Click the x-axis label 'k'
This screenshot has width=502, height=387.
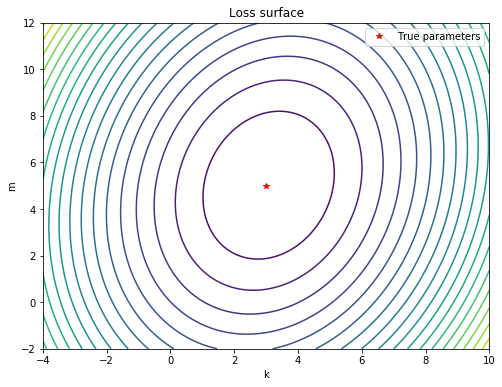267,374
